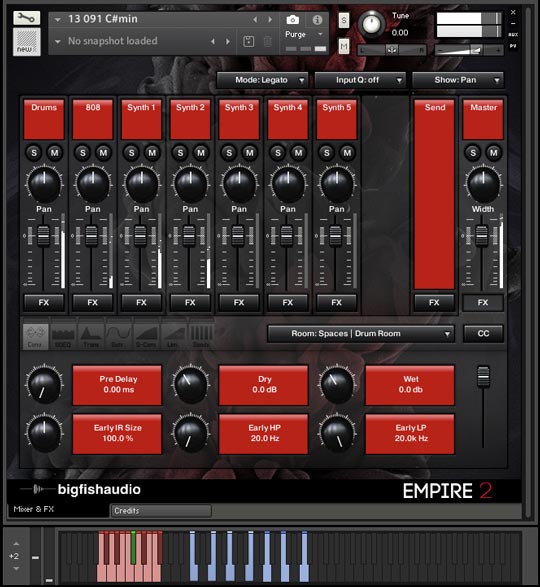Click the Synth 1 volume fader
This screenshot has width=540, height=587.
[140, 236]
